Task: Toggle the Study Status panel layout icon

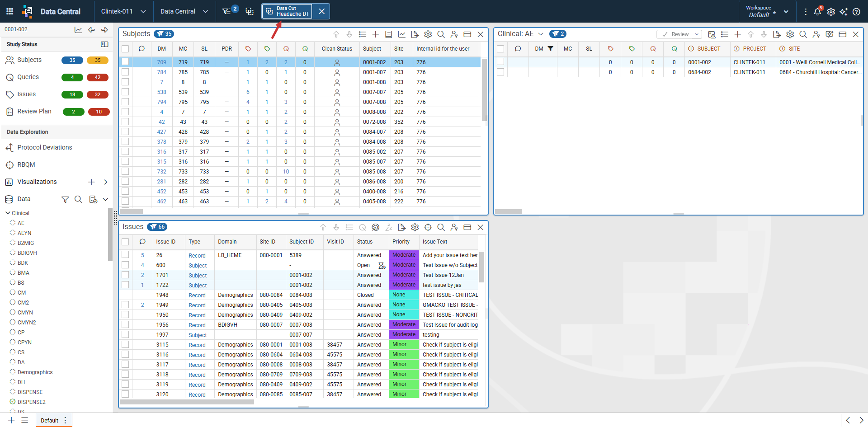Action: [104, 44]
